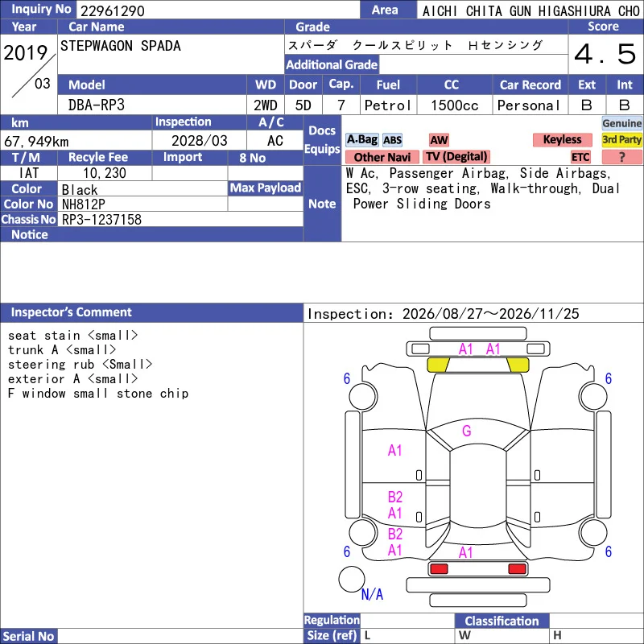Screen dimensions: 644x644
Task: Click the Inquiry No value 22961290
Action: [x=113, y=10]
